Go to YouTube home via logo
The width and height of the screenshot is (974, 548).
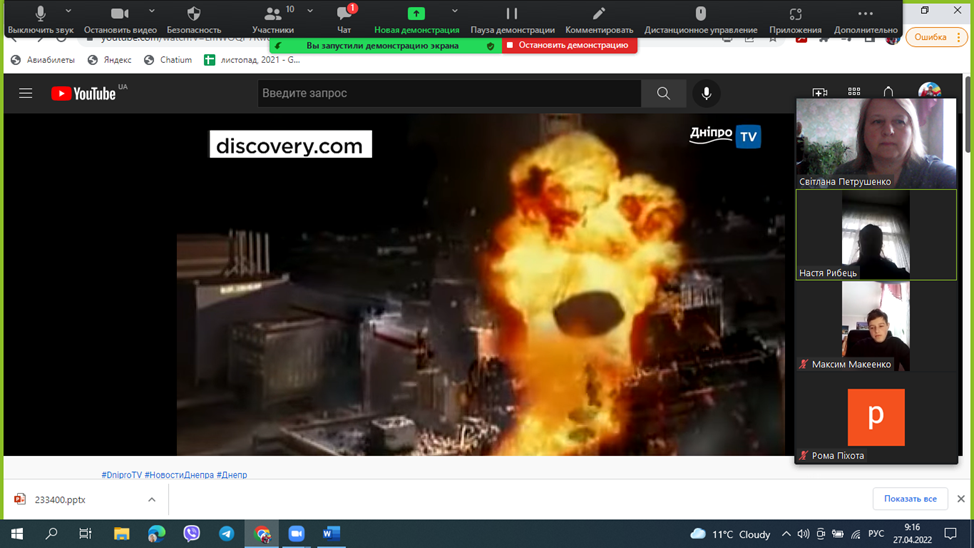pos(84,93)
